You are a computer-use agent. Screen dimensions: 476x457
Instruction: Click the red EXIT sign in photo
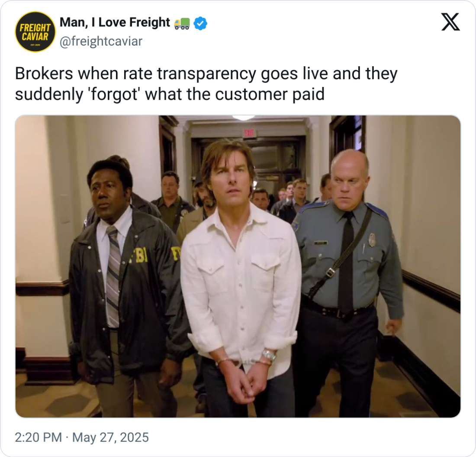click(x=250, y=133)
